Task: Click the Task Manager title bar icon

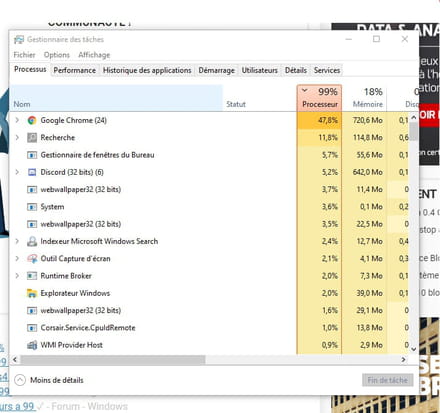Action: (x=19, y=40)
